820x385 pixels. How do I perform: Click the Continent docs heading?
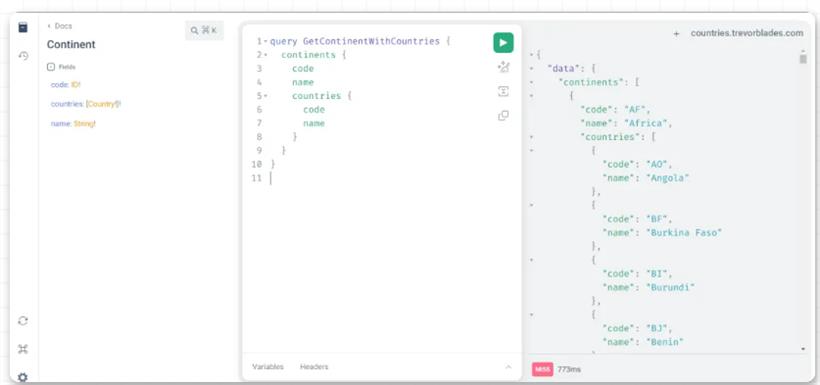(x=71, y=44)
